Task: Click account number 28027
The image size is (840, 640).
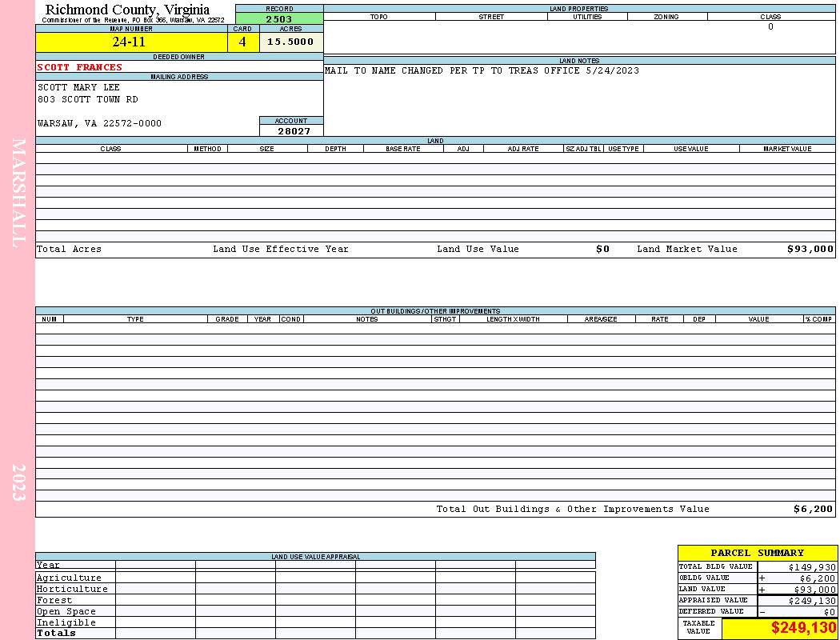Action: 294,130
